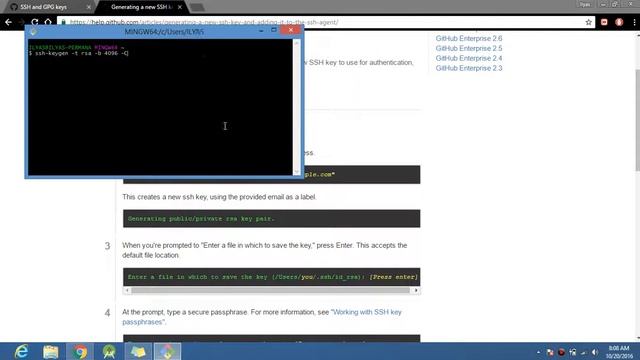This screenshot has height=360, width=640.
Task: Open the GitHub Enterprise 2.6 link
Action: pos(469,38)
